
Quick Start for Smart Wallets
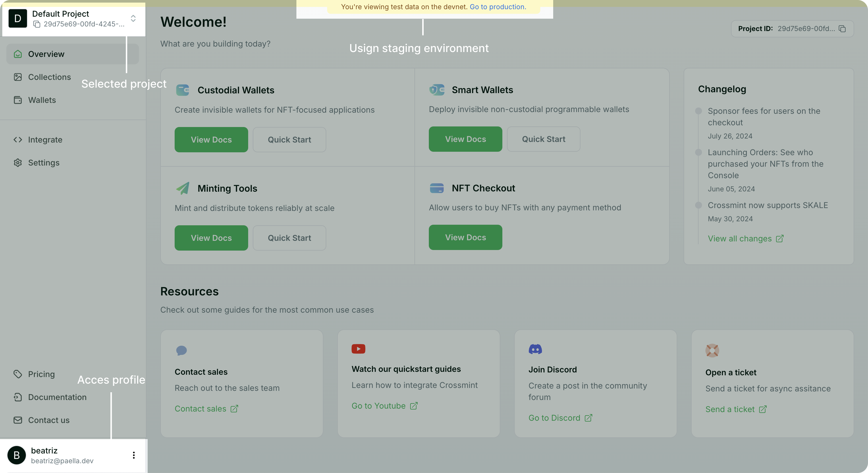point(543,139)
